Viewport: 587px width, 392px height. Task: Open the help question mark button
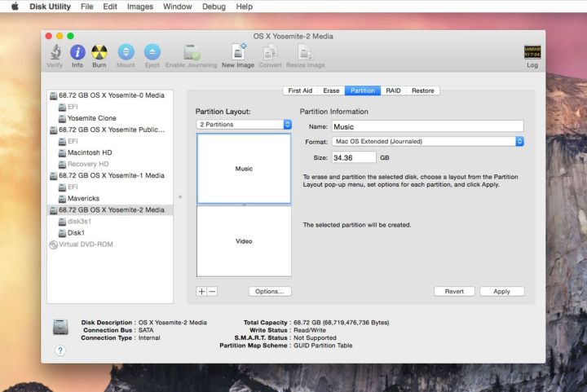point(60,350)
